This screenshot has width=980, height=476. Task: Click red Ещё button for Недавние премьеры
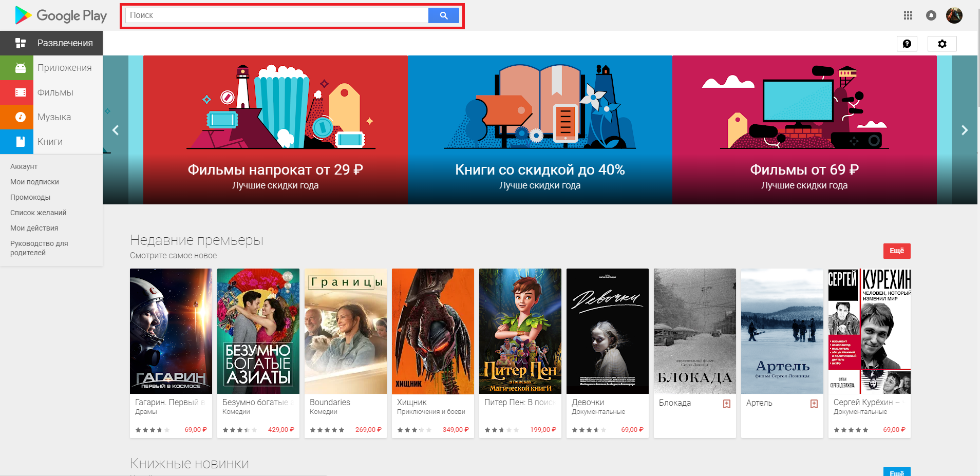897,251
